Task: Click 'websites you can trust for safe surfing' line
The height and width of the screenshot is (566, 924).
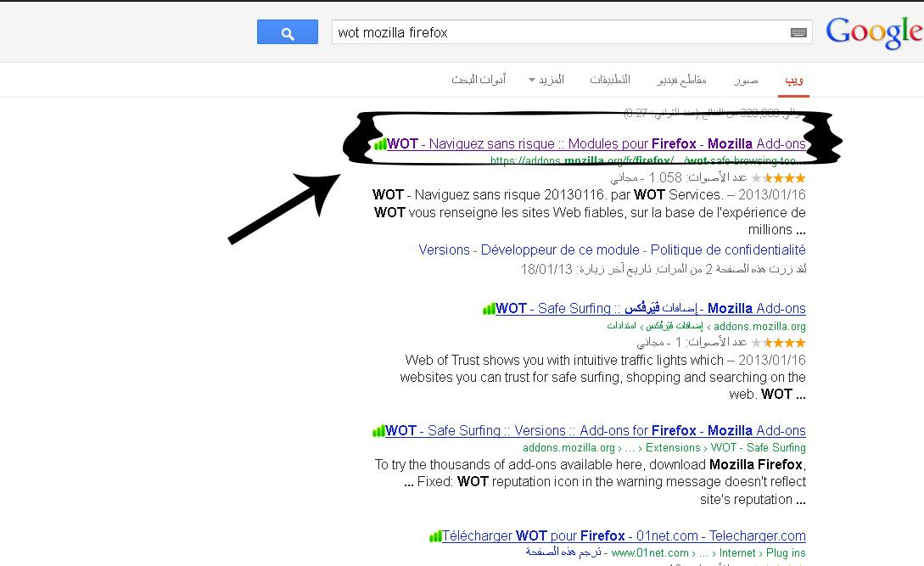Action: tap(602, 378)
